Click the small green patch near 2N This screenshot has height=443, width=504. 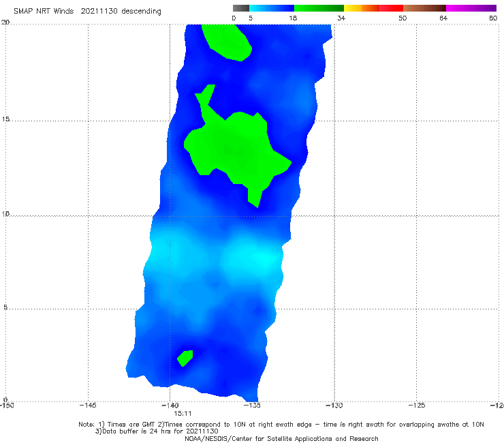click(x=185, y=358)
